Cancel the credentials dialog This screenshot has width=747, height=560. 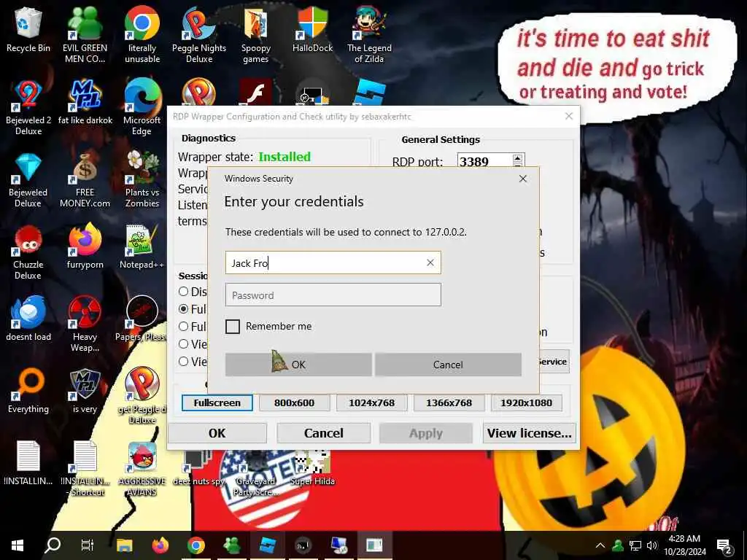448,365
